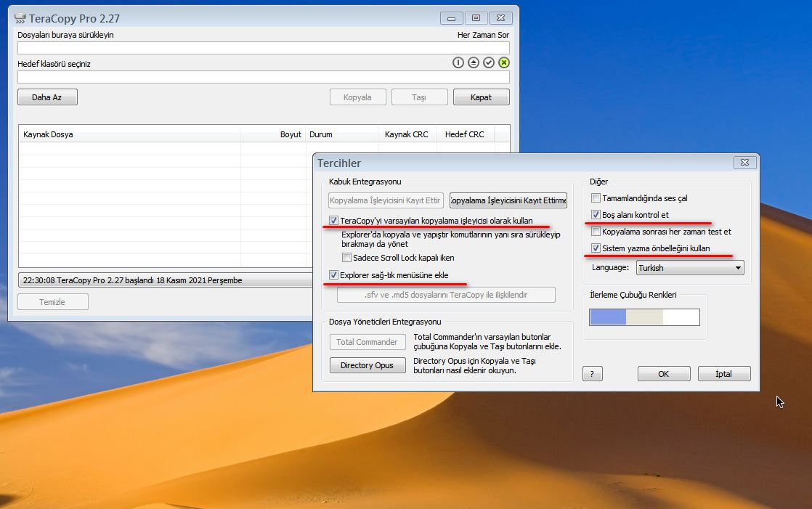Click 'Kopyalama İşleyicisini Kayıt Ettirme' unregister button

pyautogui.click(x=508, y=200)
